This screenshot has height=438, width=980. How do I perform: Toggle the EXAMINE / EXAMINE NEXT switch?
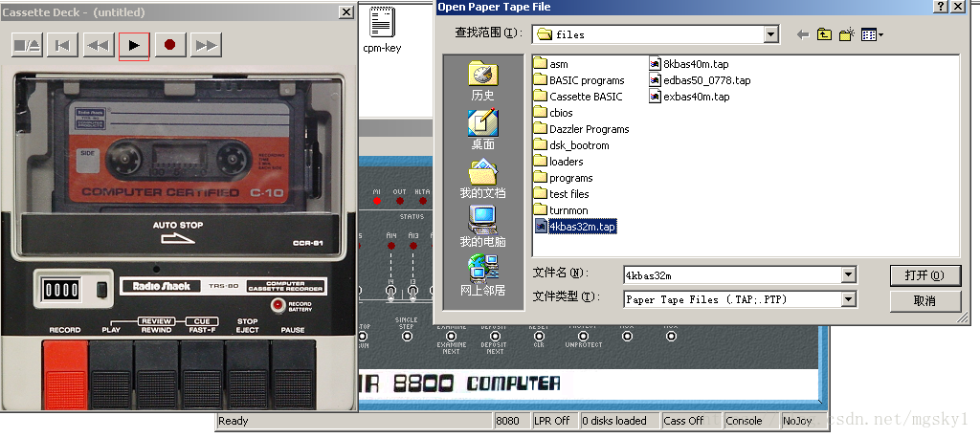click(451, 335)
